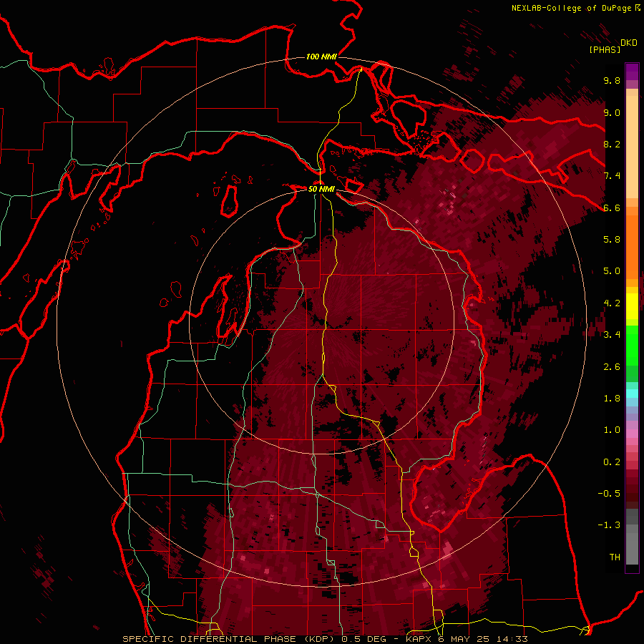
Task: Click the 9.0 value on the color scale
Action: (x=612, y=112)
